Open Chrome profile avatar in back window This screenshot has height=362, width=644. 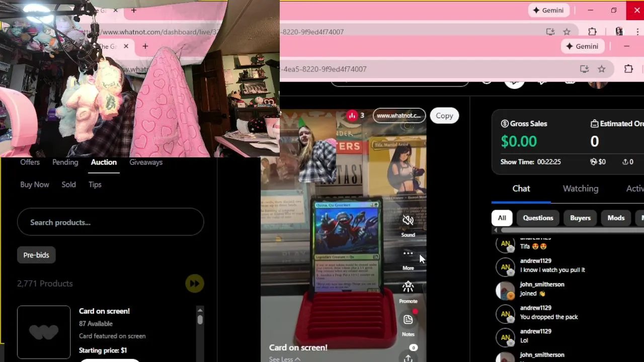click(x=619, y=32)
